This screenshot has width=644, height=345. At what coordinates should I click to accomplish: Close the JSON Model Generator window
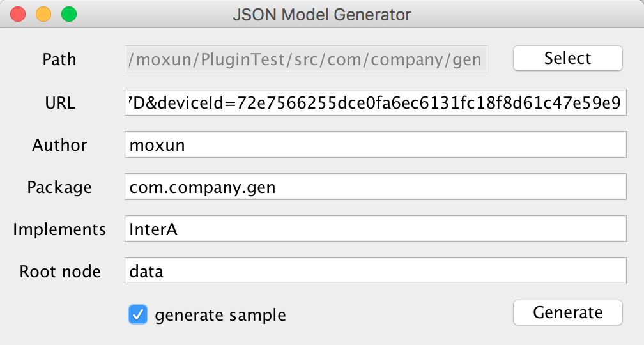point(18,14)
